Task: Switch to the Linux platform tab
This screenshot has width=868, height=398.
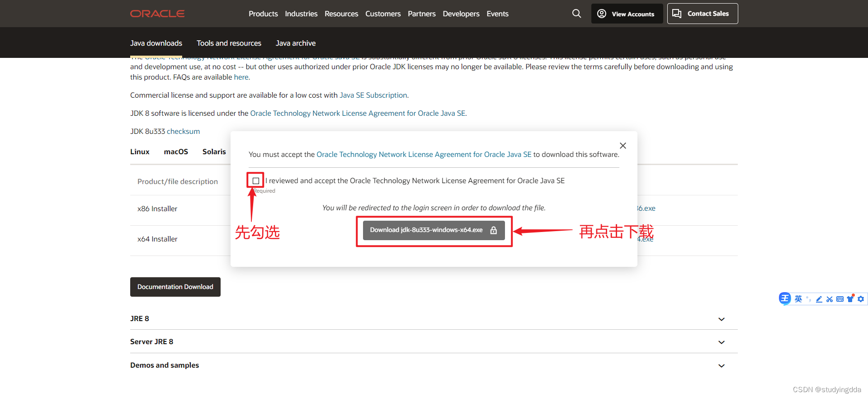Action: point(140,152)
